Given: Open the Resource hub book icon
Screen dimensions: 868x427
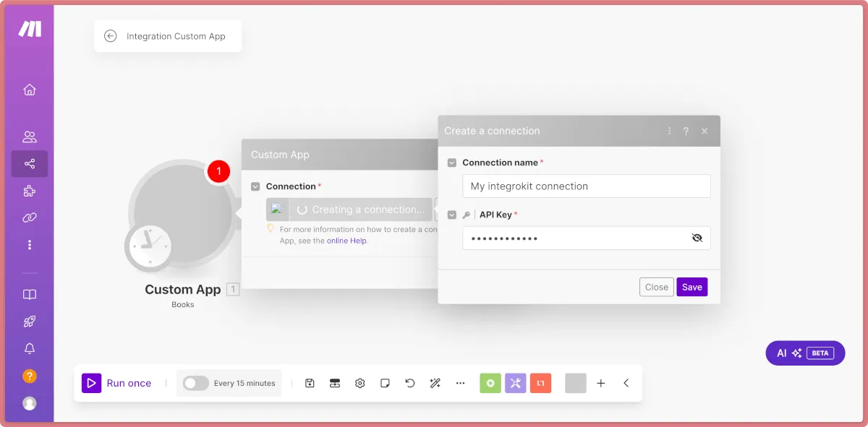Looking at the screenshot, I should [x=30, y=295].
